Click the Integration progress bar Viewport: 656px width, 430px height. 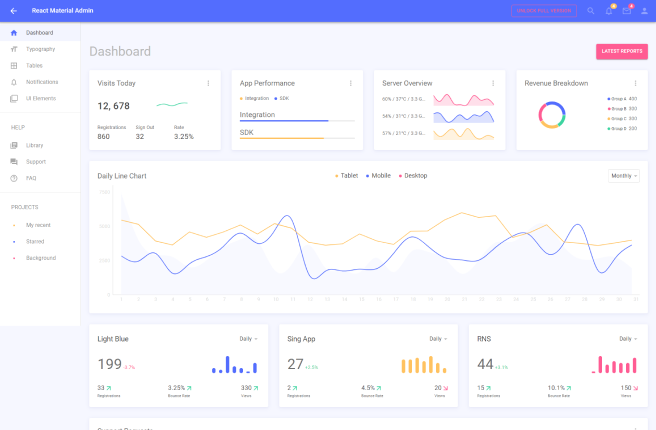tap(297, 120)
